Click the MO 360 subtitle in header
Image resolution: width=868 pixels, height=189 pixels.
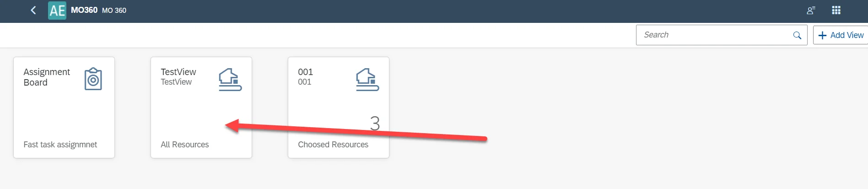tap(114, 11)
